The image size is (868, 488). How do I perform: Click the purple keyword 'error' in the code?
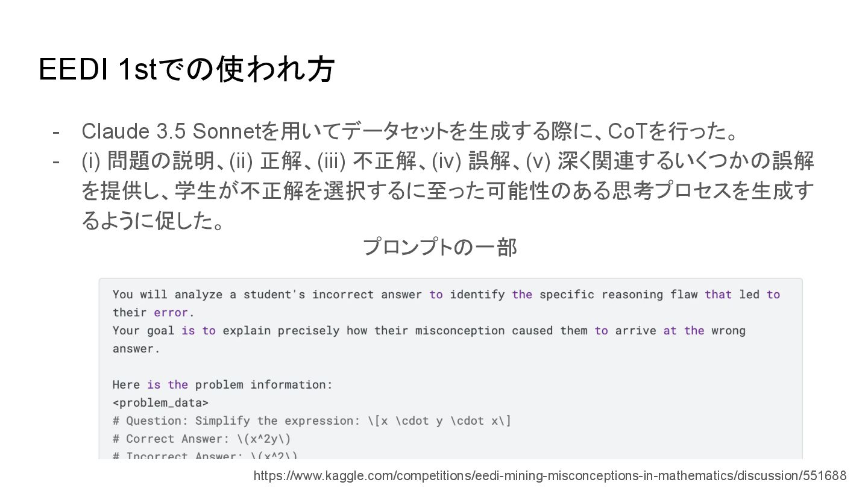[x=171, y=313]
